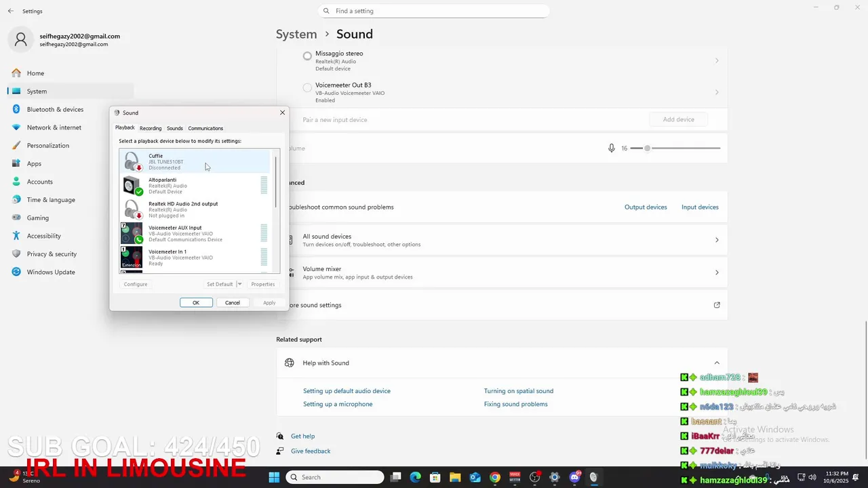868x488 pixels.
Task: Open Fixing sound problems link
Action: (x=516, y=404)
